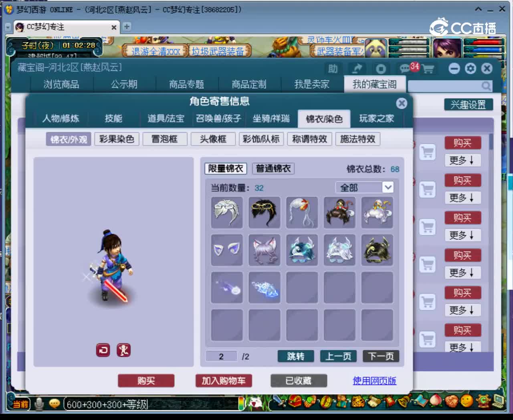Open the 召唤兽/孩子 tab

click(x=218, y=119)
